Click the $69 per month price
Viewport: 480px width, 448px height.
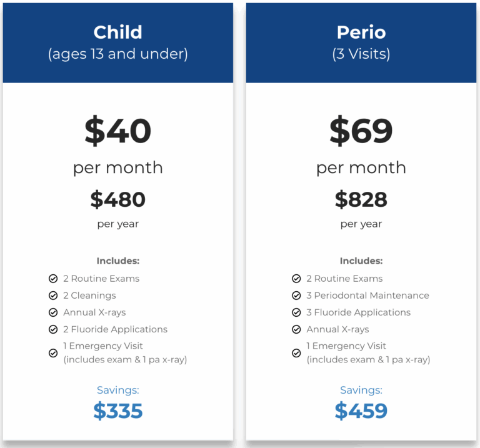coord(361,131)
